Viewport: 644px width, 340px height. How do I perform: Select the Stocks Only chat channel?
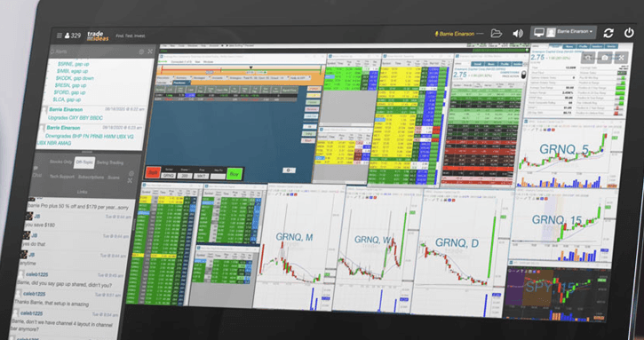[x=60, y=162]
